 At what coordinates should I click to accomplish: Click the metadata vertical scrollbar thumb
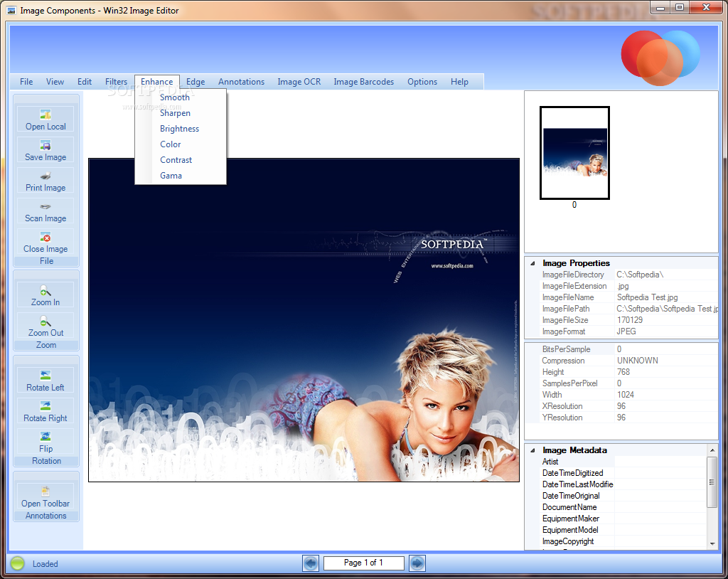click(712, 482)
